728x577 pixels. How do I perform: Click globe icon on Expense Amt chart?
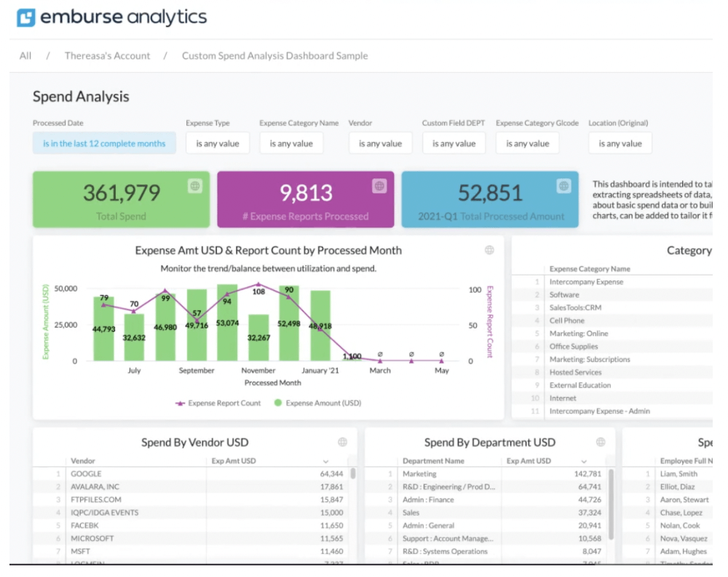tap(489, 251)
